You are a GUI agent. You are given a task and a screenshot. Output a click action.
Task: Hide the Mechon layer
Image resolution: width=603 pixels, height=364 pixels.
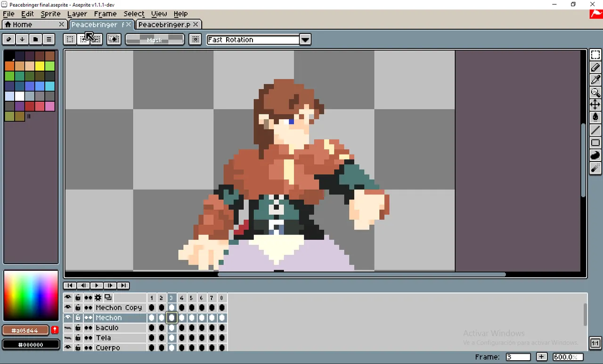[68, 318]
